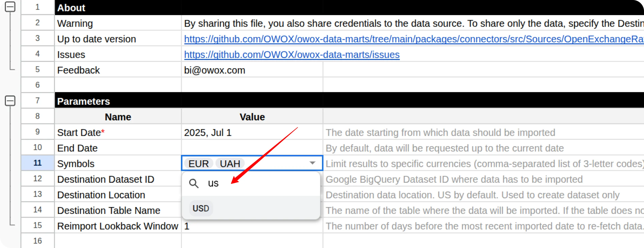Click the Parameters section header cell
The image size is (644, 248).
118,101
